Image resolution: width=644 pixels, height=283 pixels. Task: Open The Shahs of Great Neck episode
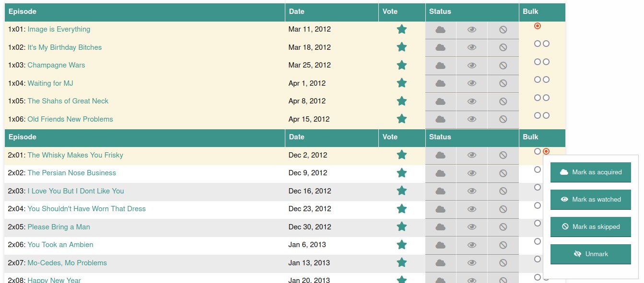(68, 101)
